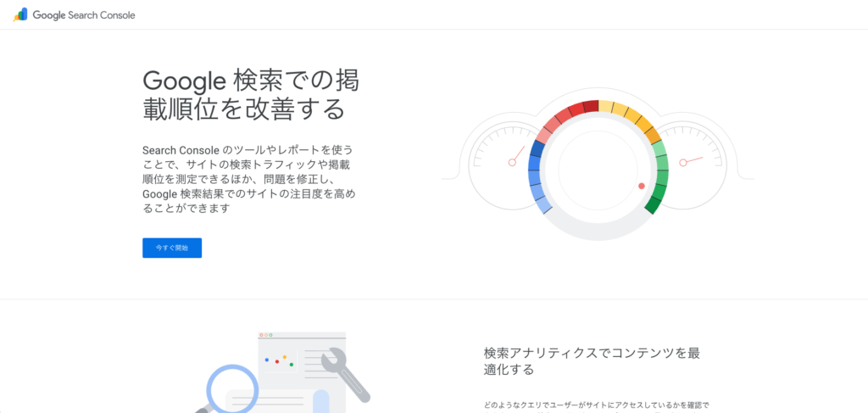
Task: Click the heading "Google 検索での掲載順位を改善する"
Action: 250,94
